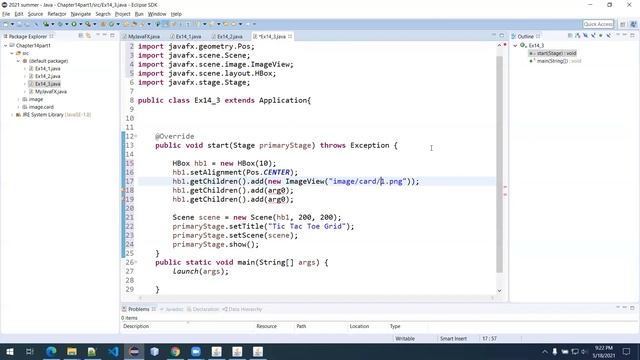Image resolution: width=640 pixels, height=360 pixels.
Task: Open the Run button dropdown arrow
Action: [80, 24]
